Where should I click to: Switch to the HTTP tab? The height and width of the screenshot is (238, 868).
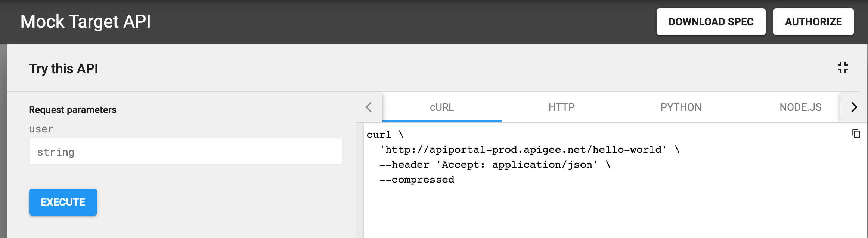tap(561, 107)
